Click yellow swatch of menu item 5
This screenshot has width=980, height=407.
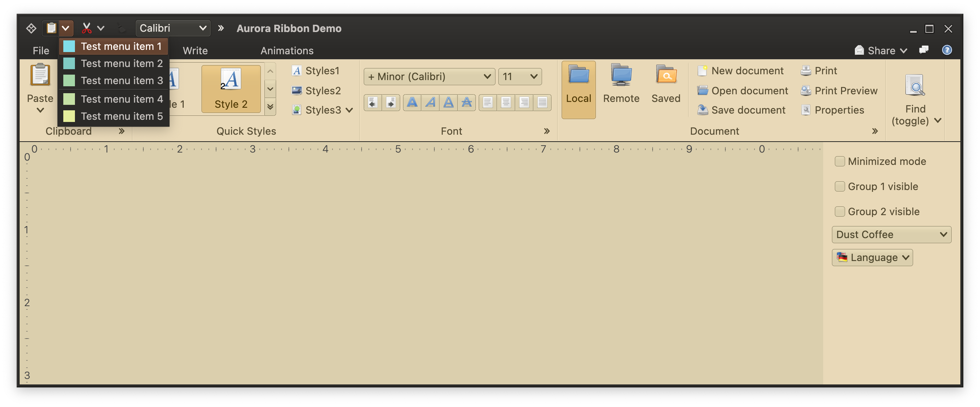pyautogui.click(x=69, y=116)
